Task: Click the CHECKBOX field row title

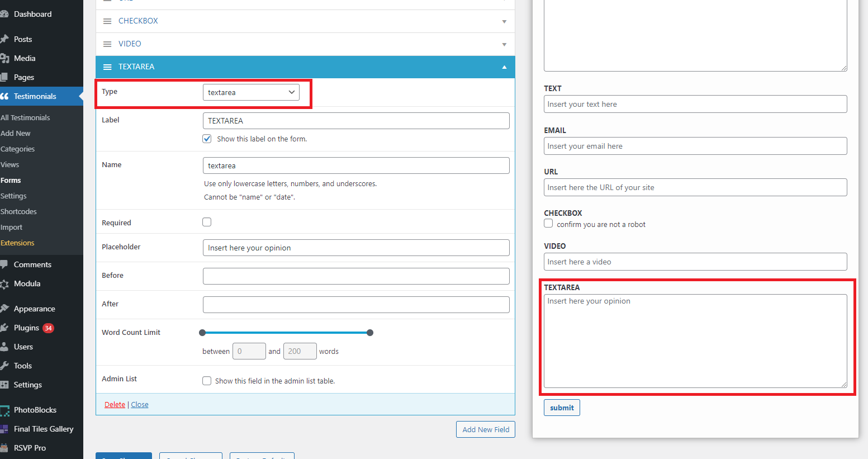Action: [x=138, y=21]
